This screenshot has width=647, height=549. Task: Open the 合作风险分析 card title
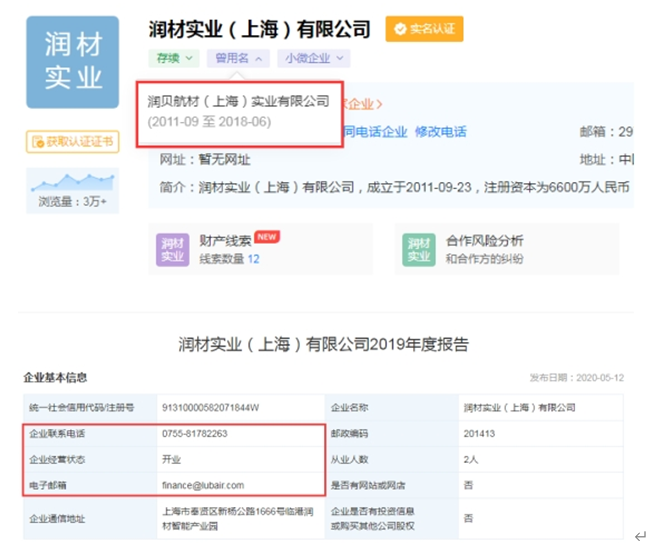[x=484, y=240]
